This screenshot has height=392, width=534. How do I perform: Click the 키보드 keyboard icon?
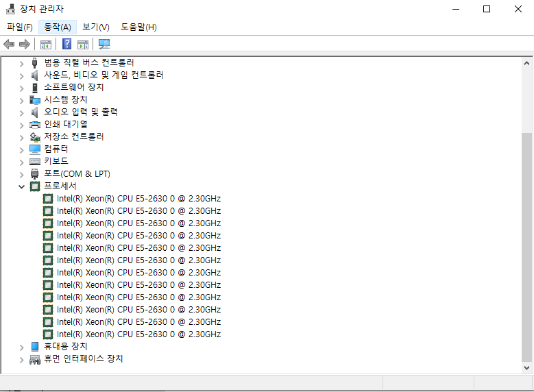click(35, 162)
